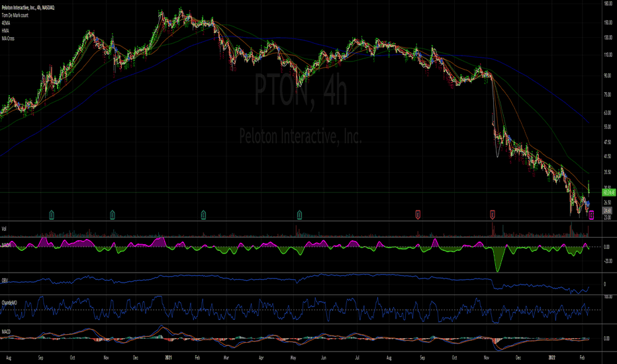
Task: Select the MA Cross indicator label
Action: [8, 38]
